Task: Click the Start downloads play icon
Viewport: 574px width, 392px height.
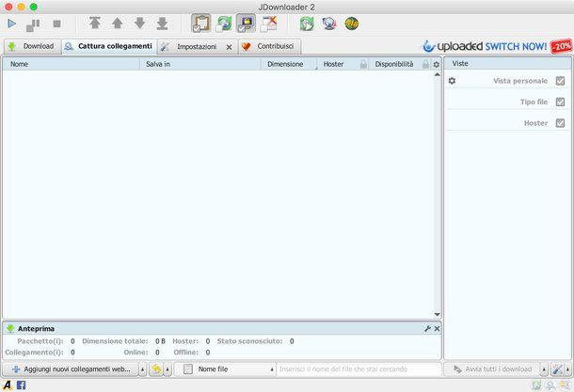Action: (12, 24)
